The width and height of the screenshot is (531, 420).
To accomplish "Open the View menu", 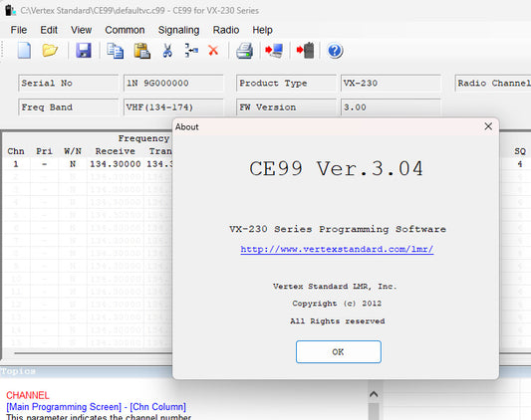I will pyautogui.click(x=82, y=30).
